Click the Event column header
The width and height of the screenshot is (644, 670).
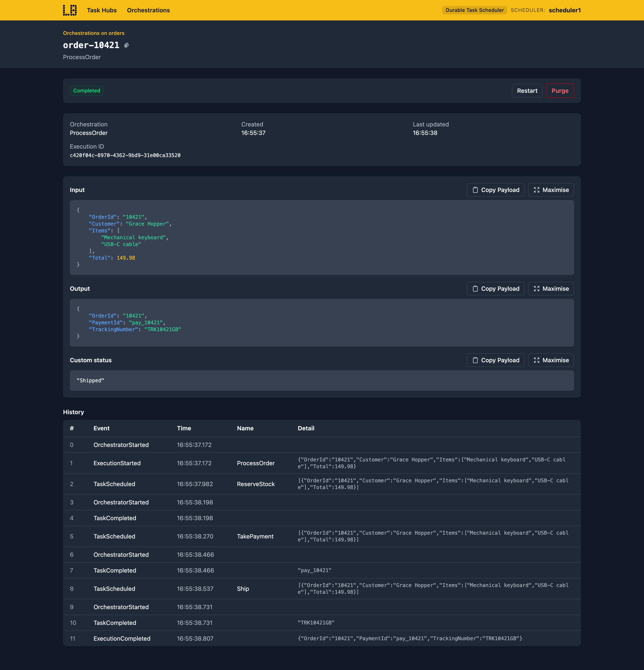click(x=102, y=428)
